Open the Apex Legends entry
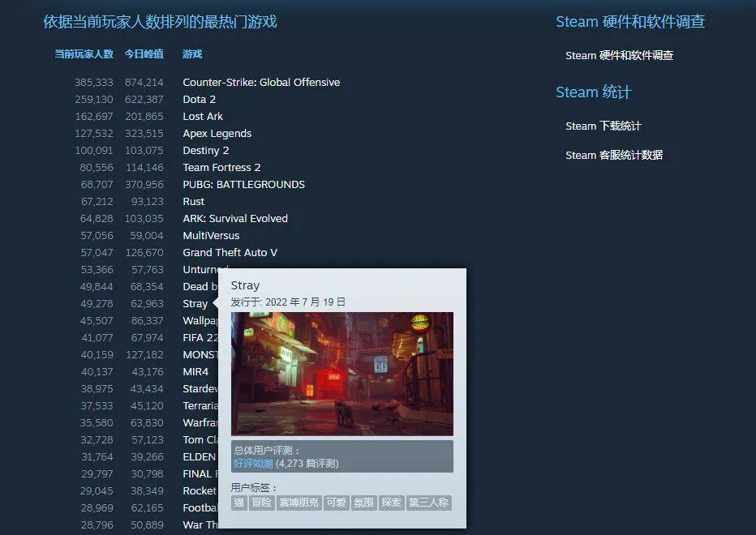This screenshot has width=756, height=535. pyautogui.click(x=217, y=134)
